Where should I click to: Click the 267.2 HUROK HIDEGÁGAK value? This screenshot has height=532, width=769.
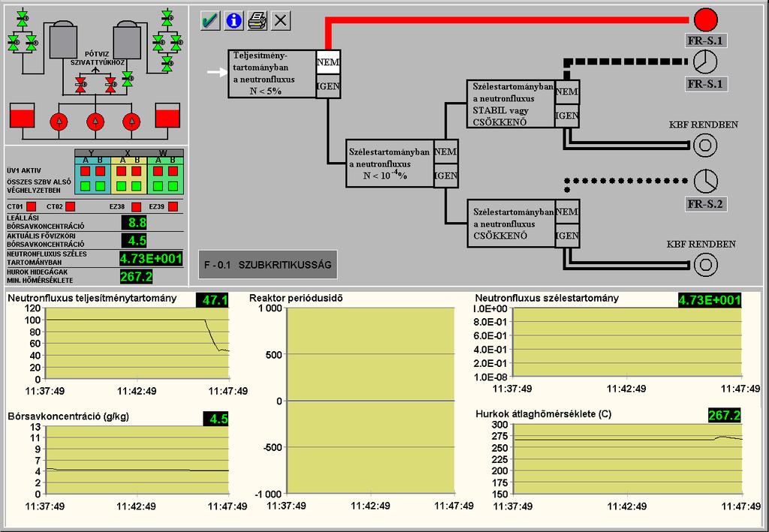[137, 276]
